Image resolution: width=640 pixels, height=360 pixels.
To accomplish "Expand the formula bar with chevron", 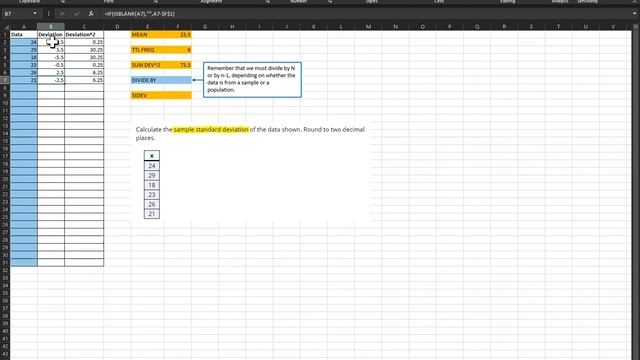I will point(634,13).
